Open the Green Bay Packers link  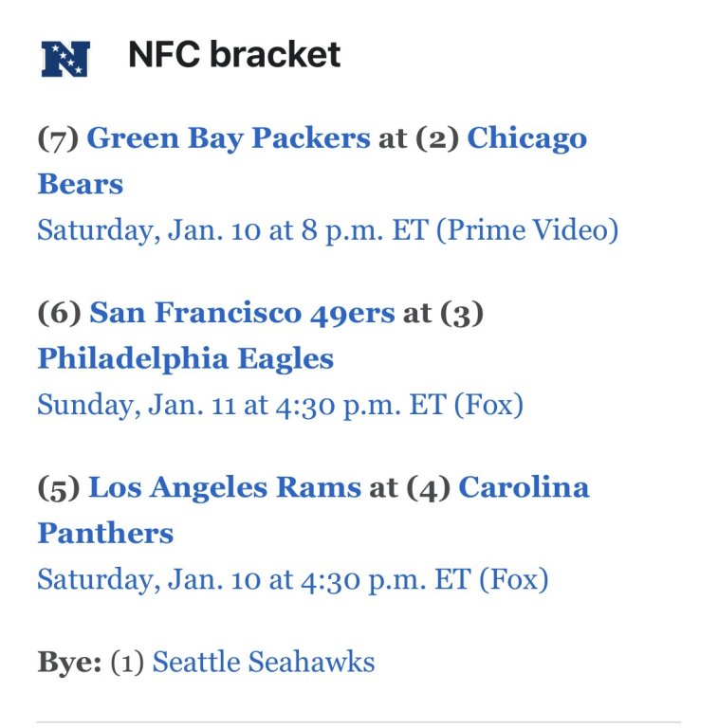229,138
